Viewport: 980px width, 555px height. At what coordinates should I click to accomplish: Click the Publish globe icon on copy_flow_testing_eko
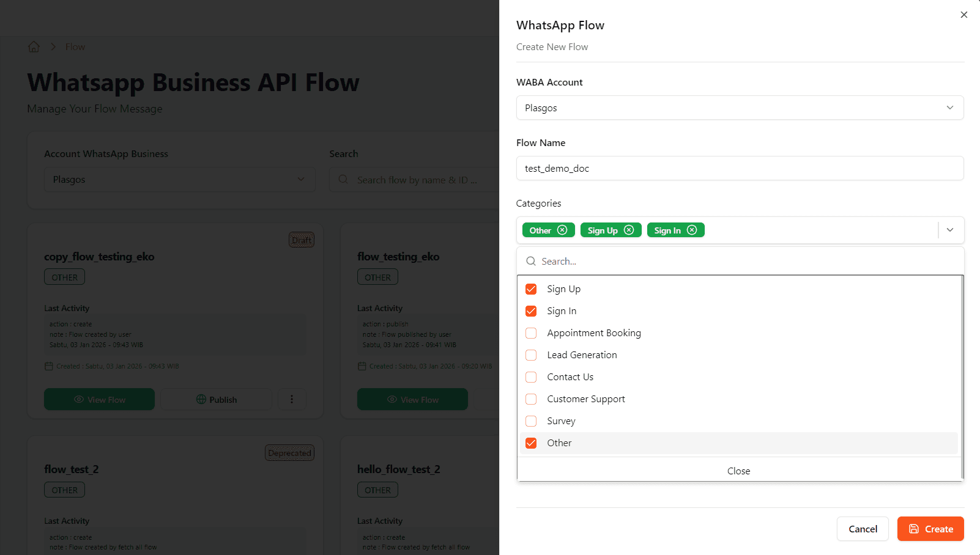(x=201, y=399)
